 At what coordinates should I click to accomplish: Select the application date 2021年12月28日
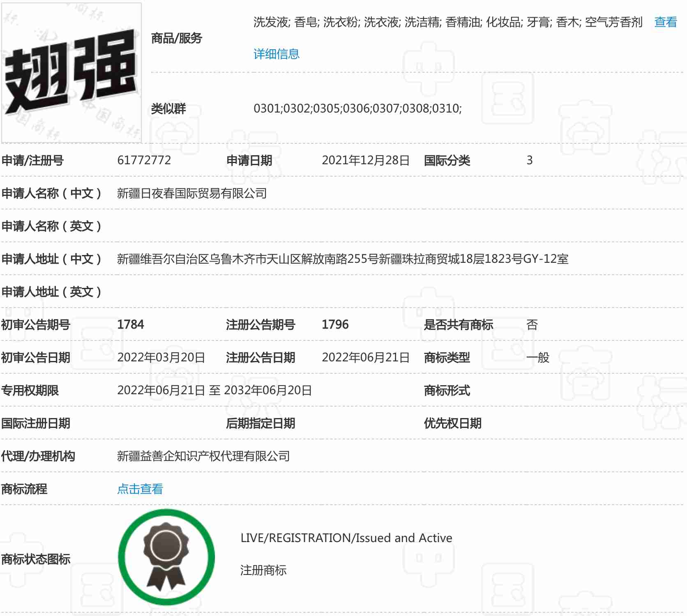tap(365, 160)
